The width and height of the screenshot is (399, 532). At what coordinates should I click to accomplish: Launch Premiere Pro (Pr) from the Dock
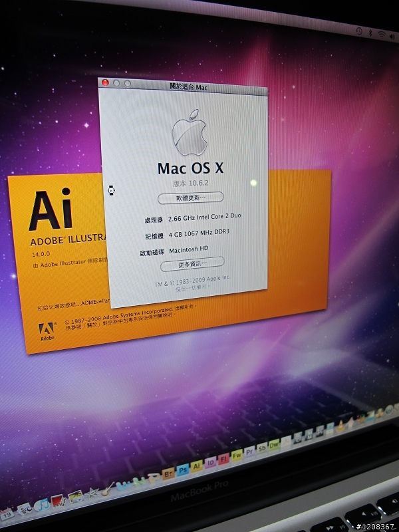(249, 452)
